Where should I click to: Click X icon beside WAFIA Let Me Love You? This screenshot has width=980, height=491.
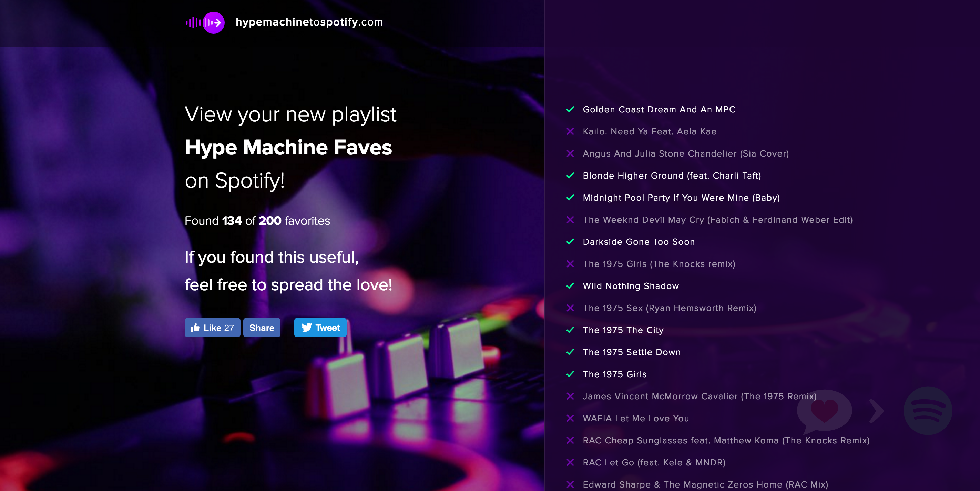pyautogui.click(x=570, y=419)
